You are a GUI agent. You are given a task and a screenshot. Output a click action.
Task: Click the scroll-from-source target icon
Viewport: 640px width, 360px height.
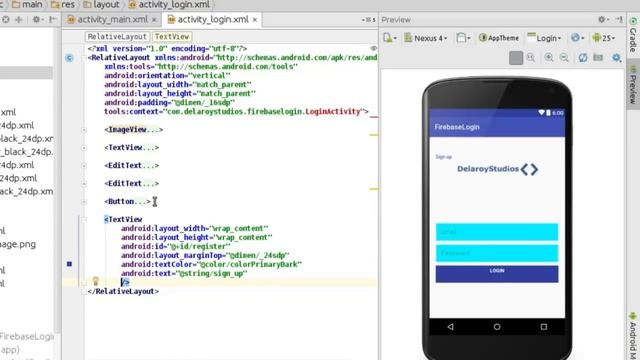tap(5, 20)
